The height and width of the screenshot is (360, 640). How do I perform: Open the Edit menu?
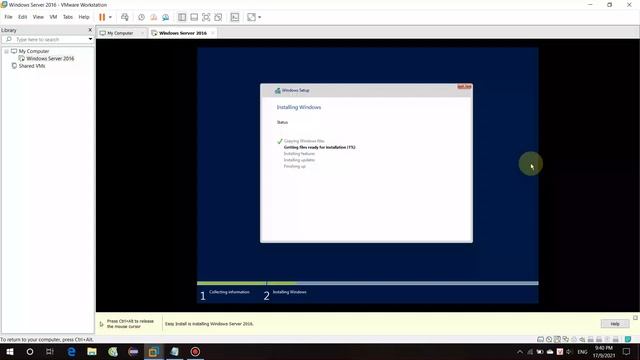(22, 17)
